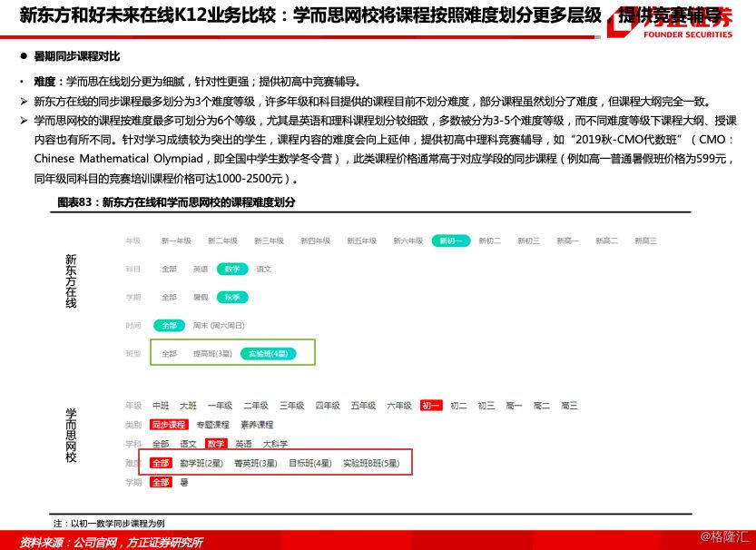Select 目标班(4星) difficulty level

coord(310,463)
